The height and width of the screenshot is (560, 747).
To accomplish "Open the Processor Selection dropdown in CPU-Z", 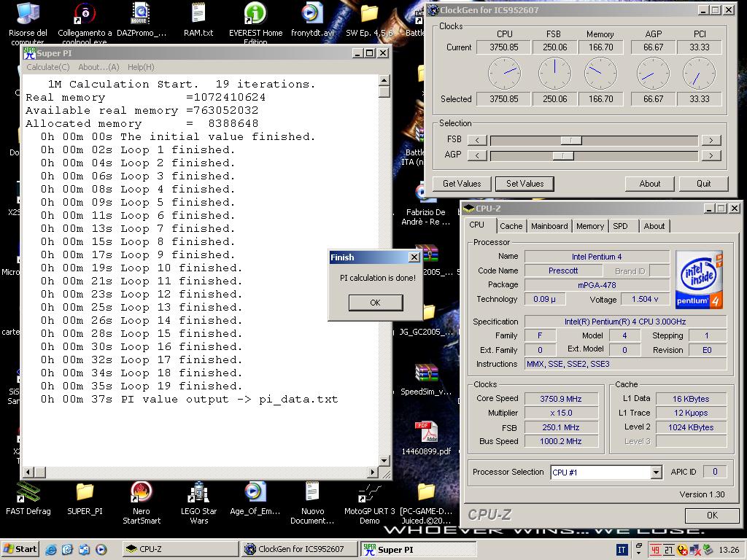I will (656, 472).
